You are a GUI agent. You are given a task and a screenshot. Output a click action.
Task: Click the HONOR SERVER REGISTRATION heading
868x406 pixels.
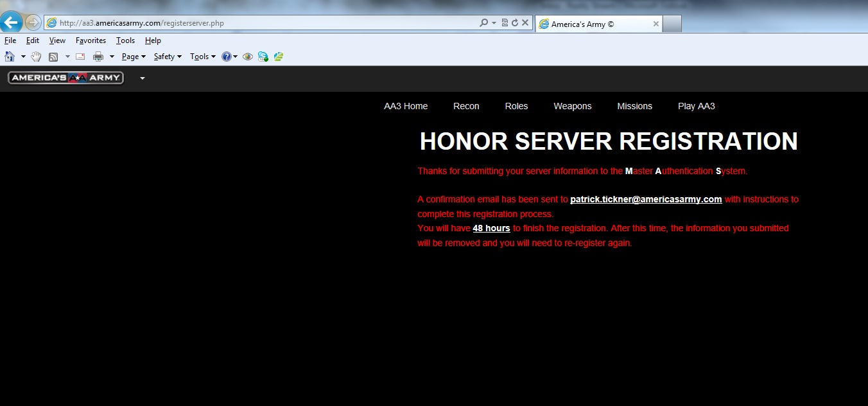[x=609, y=141]
